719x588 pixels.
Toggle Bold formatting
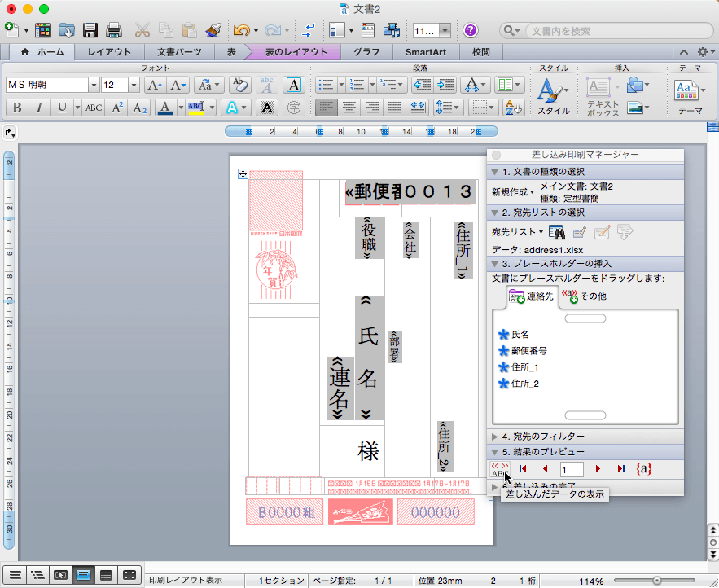[16, 108]
